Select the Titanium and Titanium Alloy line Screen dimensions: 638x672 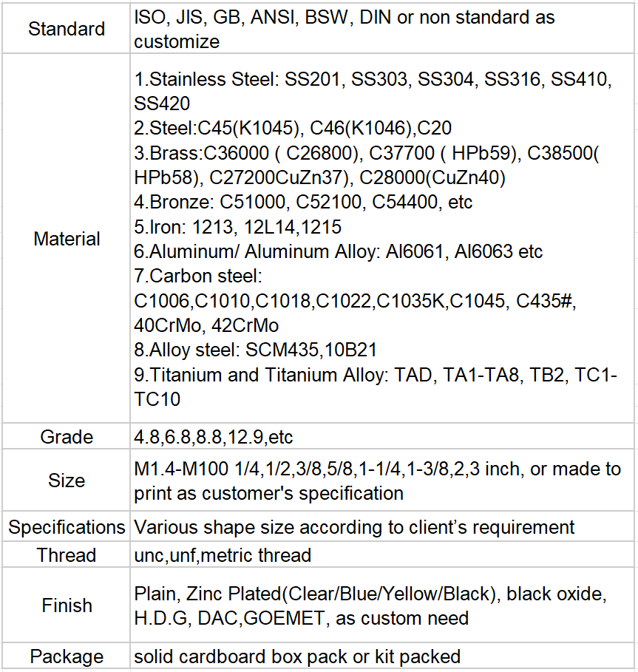pos(375,375)
